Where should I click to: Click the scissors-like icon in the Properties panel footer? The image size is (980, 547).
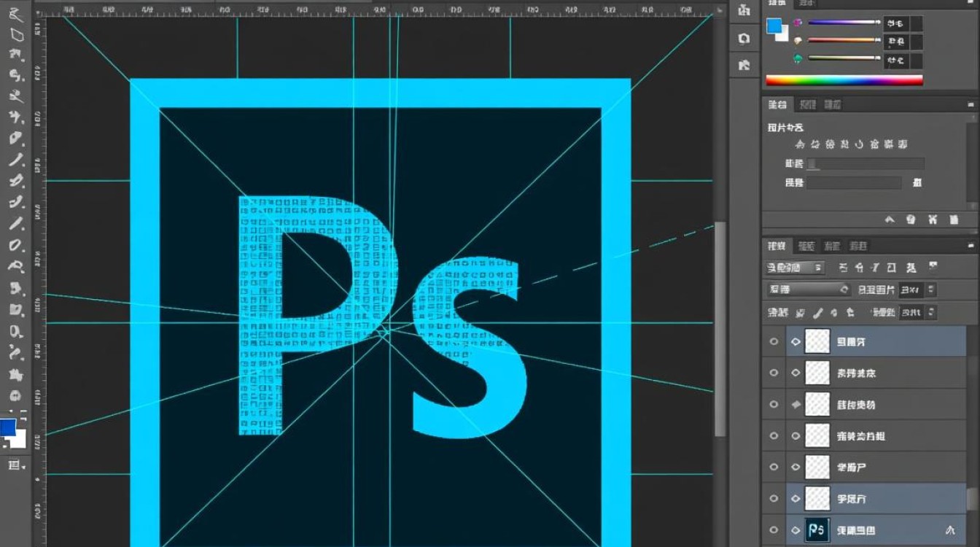[932, 219]
